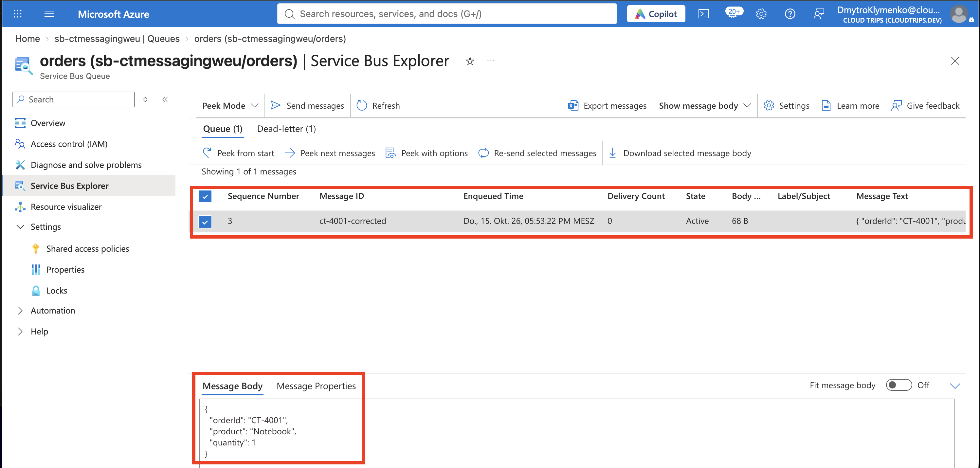Favorite this page with the star icon
The image size is (980, 468).
(470, 61)
